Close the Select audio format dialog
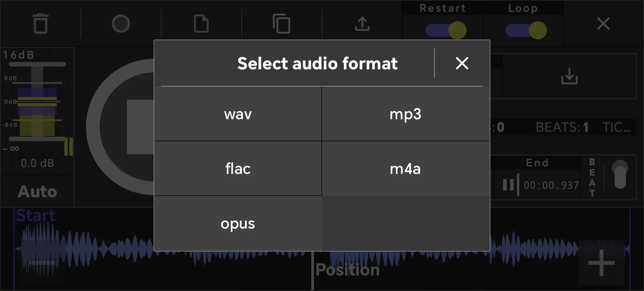The width and height of the screenshot is (644, 291). (x=462, y=63)
